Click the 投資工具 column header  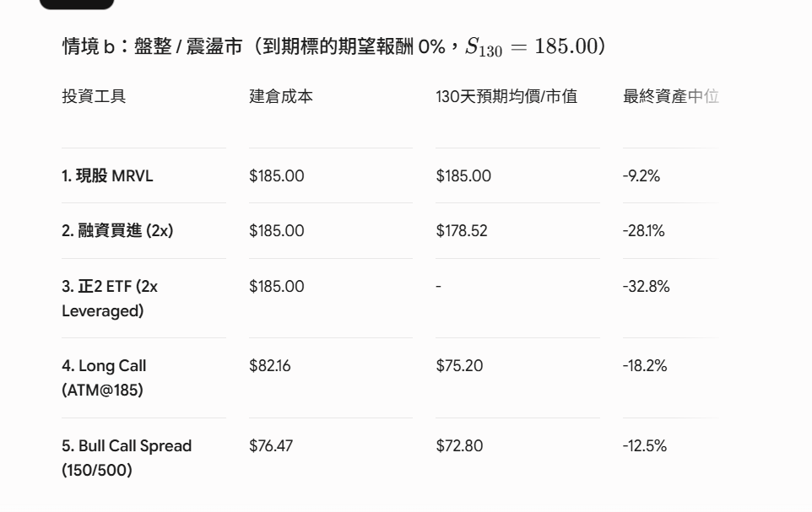pos(94,96)
